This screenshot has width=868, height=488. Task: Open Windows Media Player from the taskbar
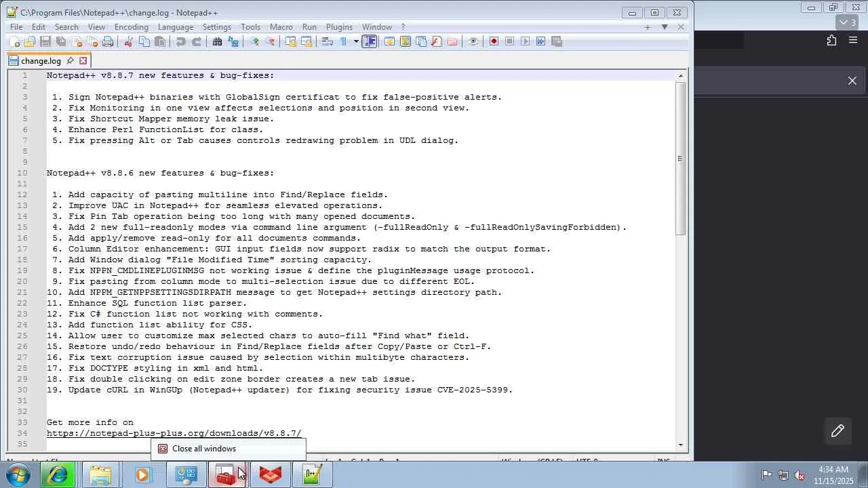(x=142, y=475)
